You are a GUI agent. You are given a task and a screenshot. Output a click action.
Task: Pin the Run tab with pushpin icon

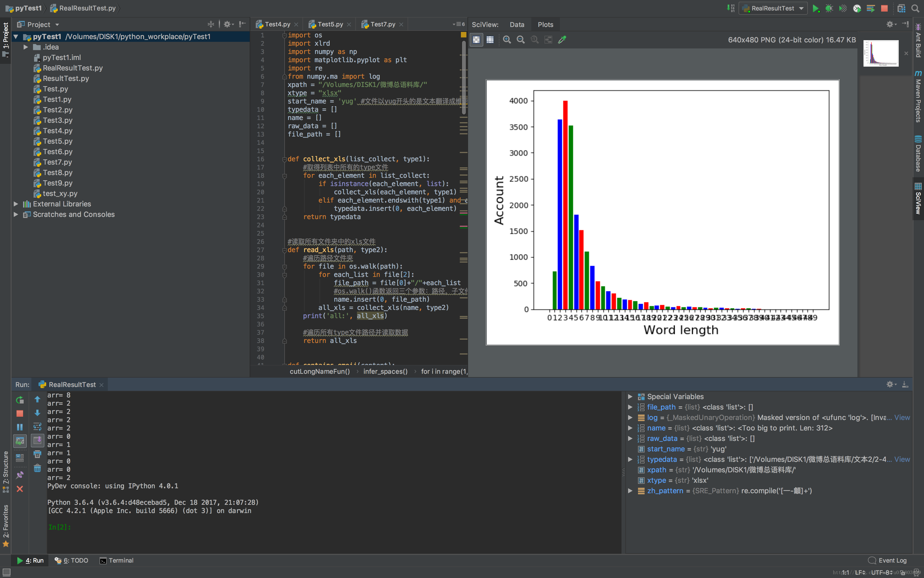(20, 475)
